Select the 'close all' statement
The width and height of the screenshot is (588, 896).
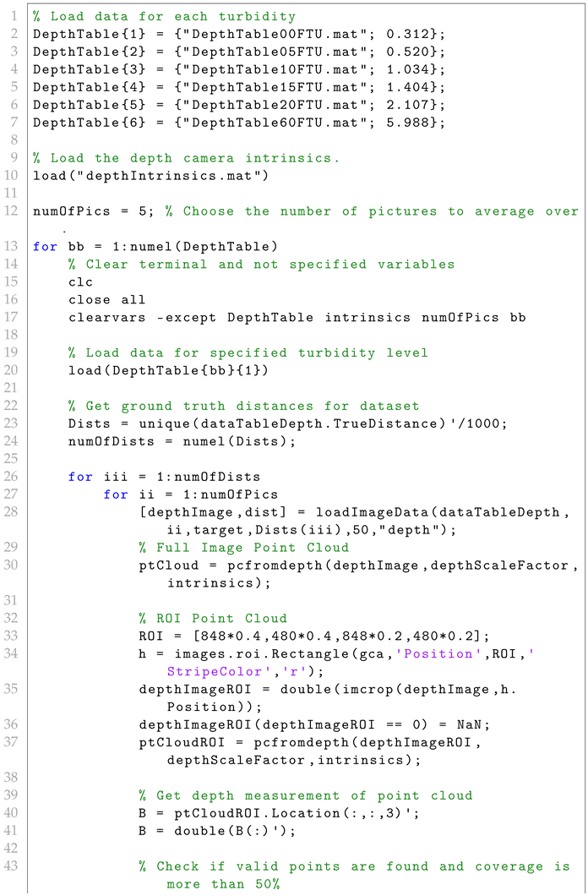pyautogui.click(x=107, y=299)
